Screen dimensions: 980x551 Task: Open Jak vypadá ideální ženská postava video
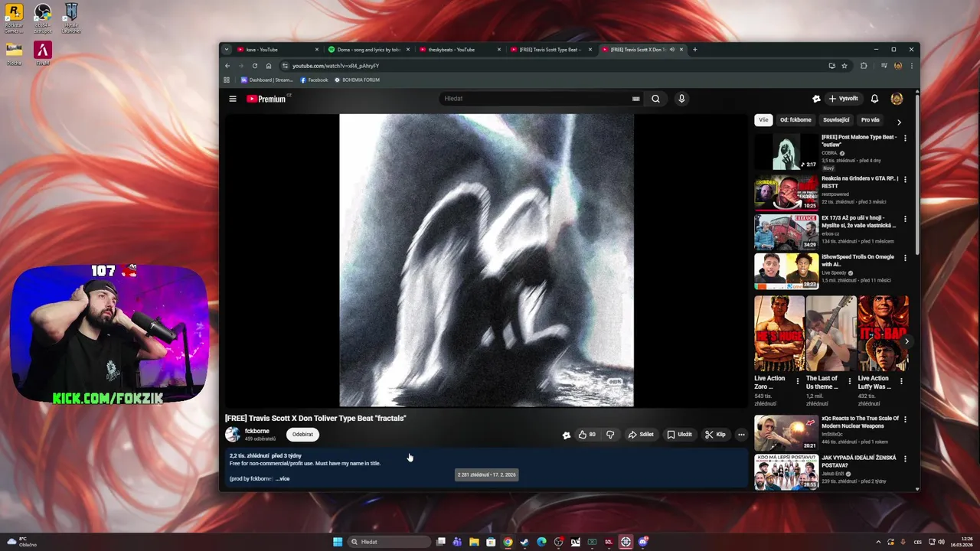(786, 472)
